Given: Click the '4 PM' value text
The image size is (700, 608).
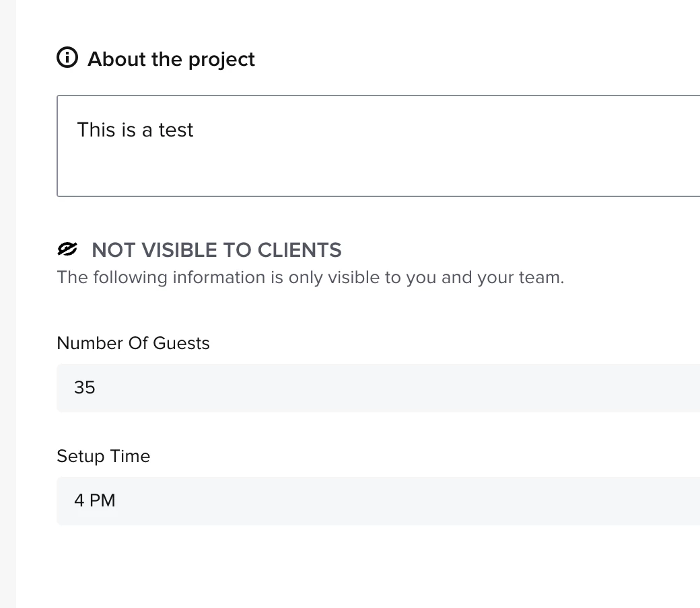Looking at the screenshot, I should (95, 501).
